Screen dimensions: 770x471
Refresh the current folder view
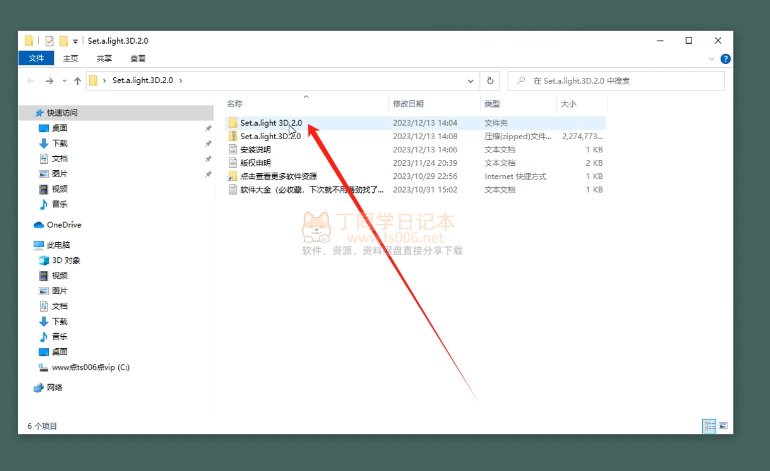tap(490, 81)
